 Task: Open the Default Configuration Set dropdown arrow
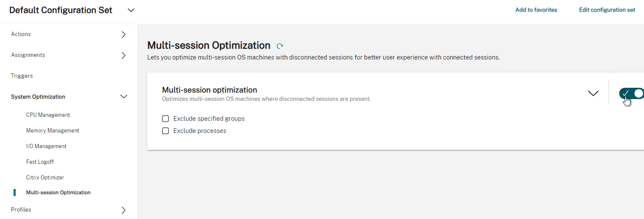[x=131, y=10]
